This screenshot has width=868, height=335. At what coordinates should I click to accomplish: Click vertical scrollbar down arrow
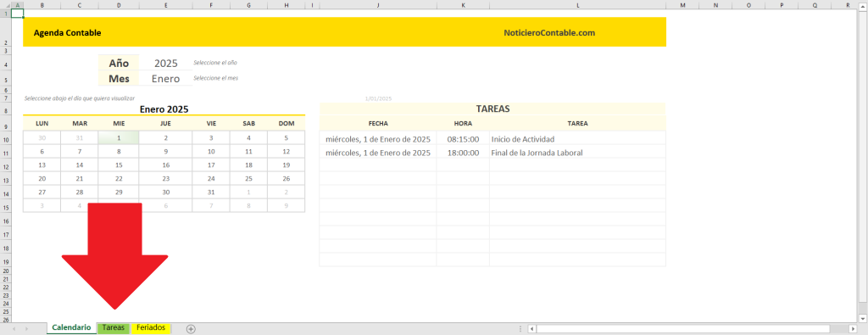(x=863, y=318)
